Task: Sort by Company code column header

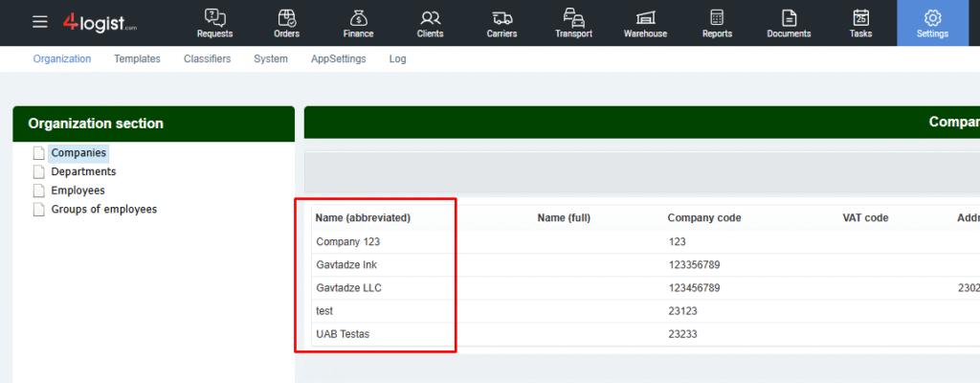Action: (703, 217)
